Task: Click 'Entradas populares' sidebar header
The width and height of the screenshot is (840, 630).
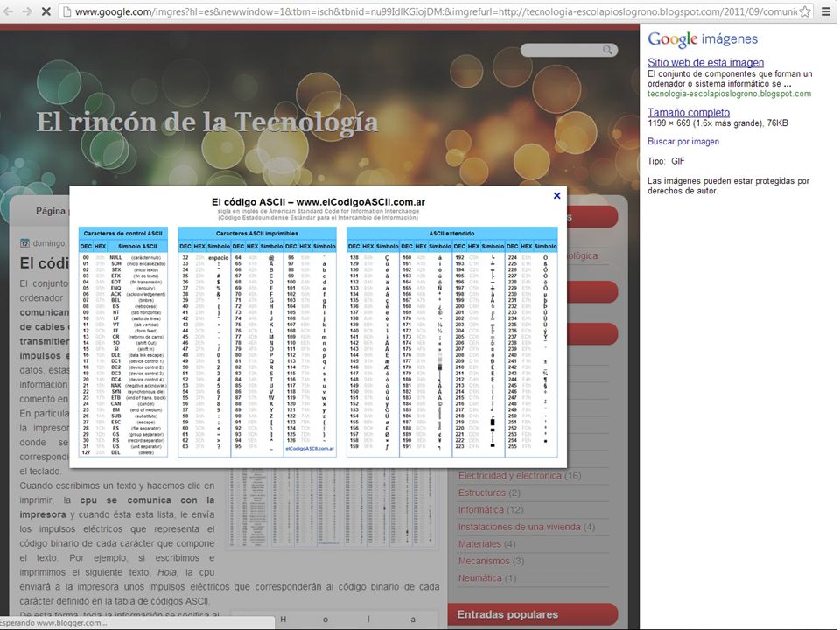Action: click(533, 614)
